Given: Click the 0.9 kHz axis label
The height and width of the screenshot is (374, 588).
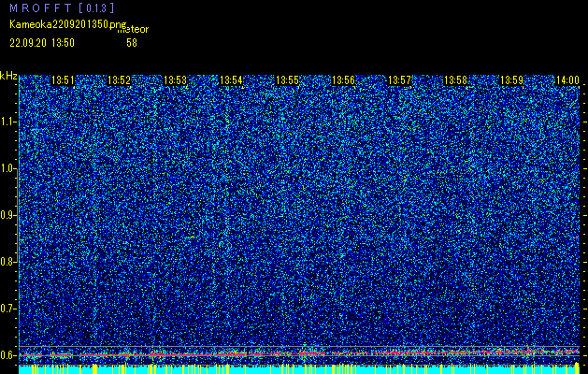Looking at the screenshot, I should 7,215.
